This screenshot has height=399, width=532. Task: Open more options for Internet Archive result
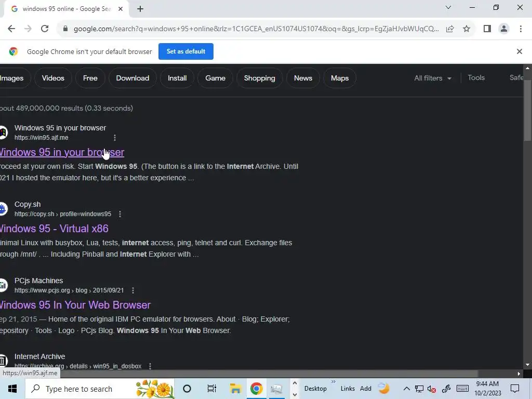pos(150,366)
